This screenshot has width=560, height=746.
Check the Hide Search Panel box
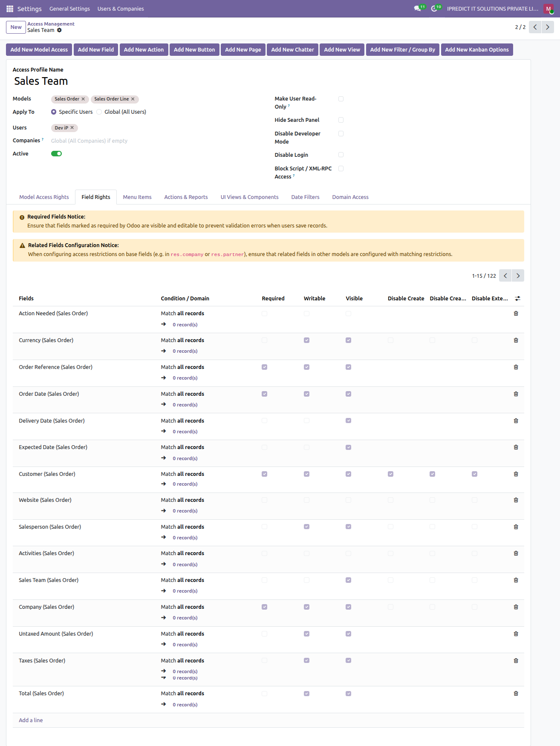[x=341, y=120]
